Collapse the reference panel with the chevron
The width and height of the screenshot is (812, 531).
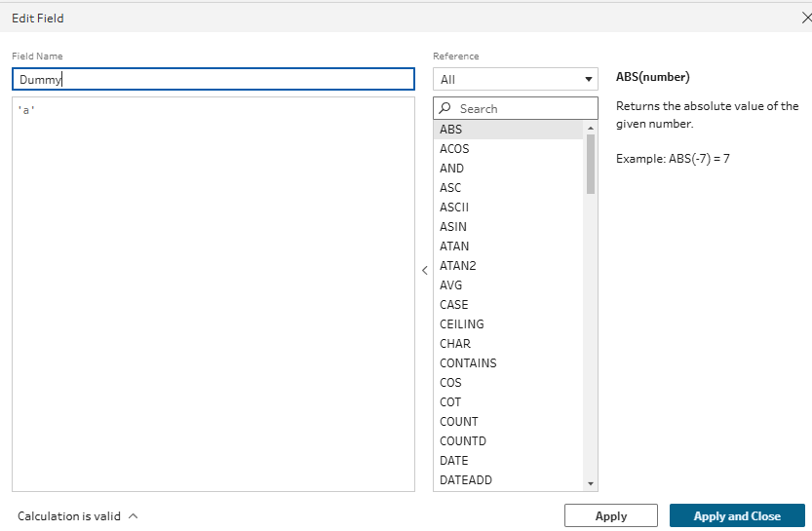pos(424,271)
